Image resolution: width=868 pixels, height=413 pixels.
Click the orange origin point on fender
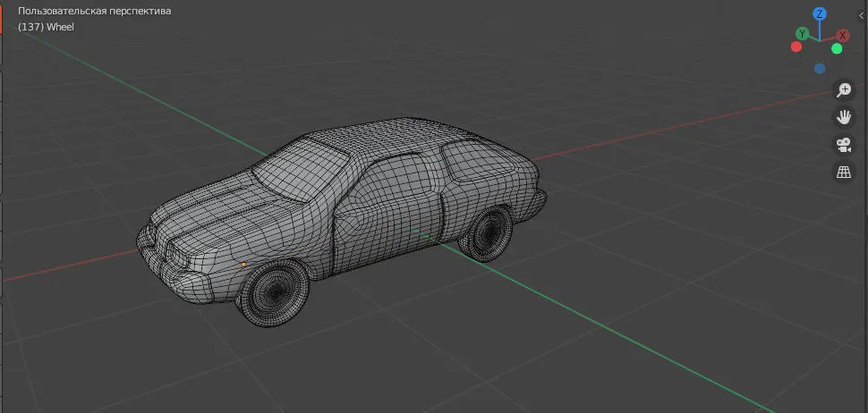pos(243,265)
